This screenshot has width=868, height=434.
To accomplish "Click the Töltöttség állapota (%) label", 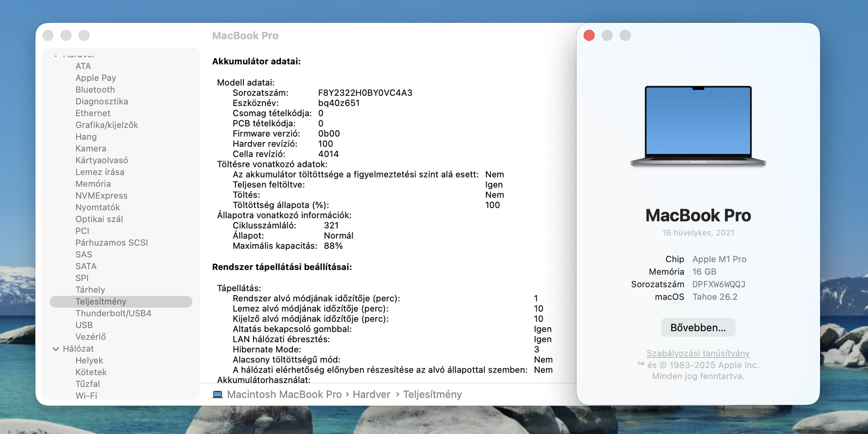I will (x=281, y=205).
